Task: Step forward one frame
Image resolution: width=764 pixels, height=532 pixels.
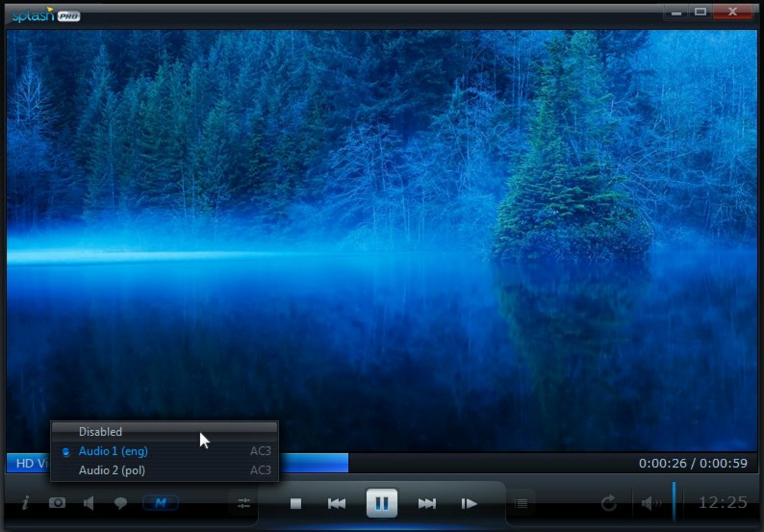Action: coord(469,503)
